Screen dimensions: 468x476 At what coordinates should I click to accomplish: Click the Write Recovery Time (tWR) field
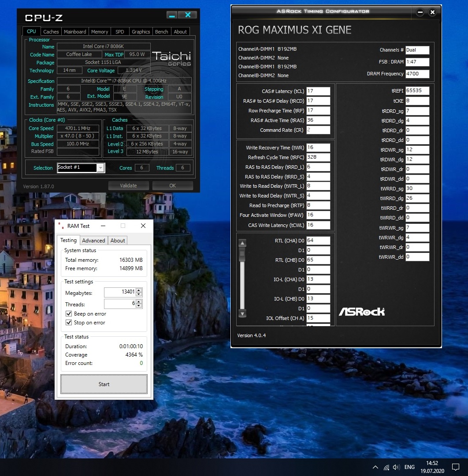coord(318,148)
